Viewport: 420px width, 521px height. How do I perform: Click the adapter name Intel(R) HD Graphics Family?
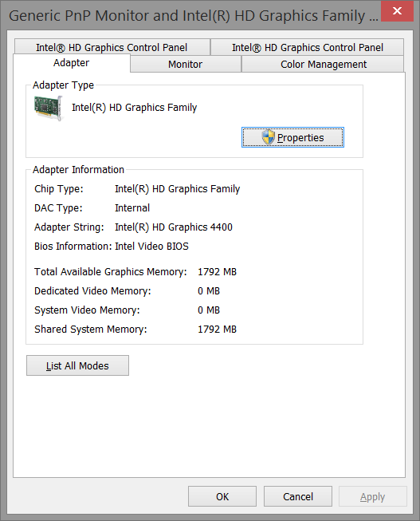tap(134, 108)
